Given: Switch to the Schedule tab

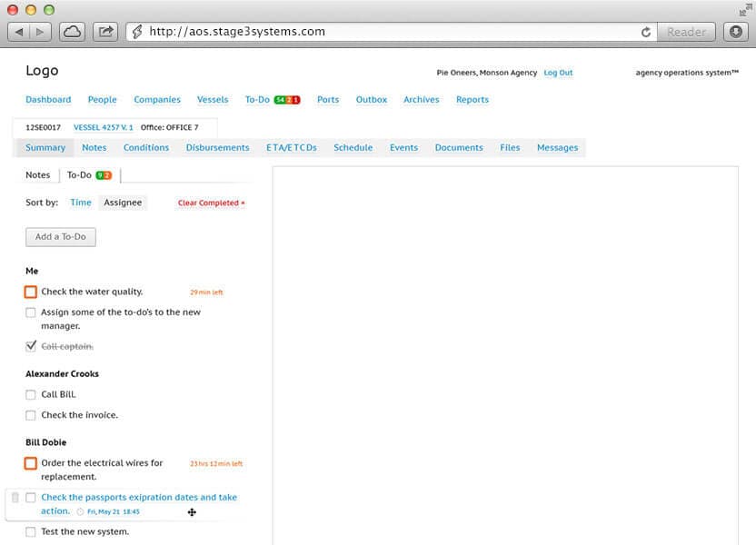Looking at the screenshot, I should coord(353,147).
